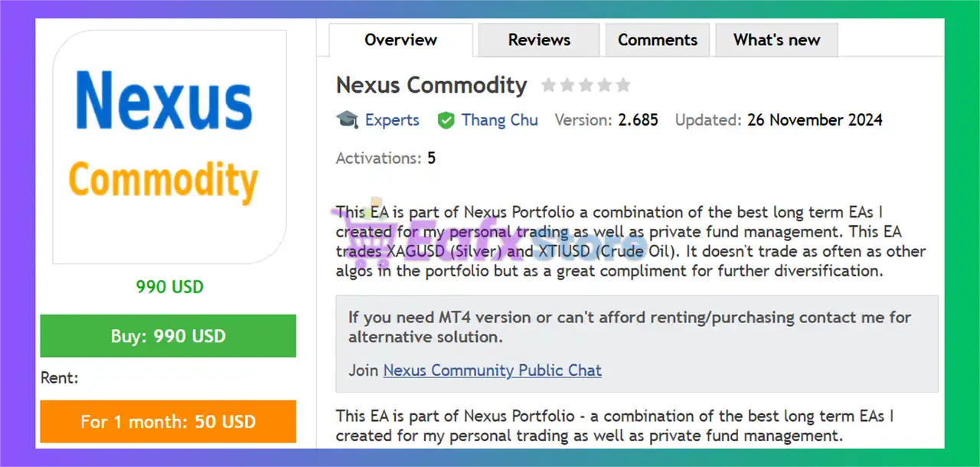The height and width of the screenshot is (467, 980).
Task: Open the Experts category link
Action: [392, 120]
